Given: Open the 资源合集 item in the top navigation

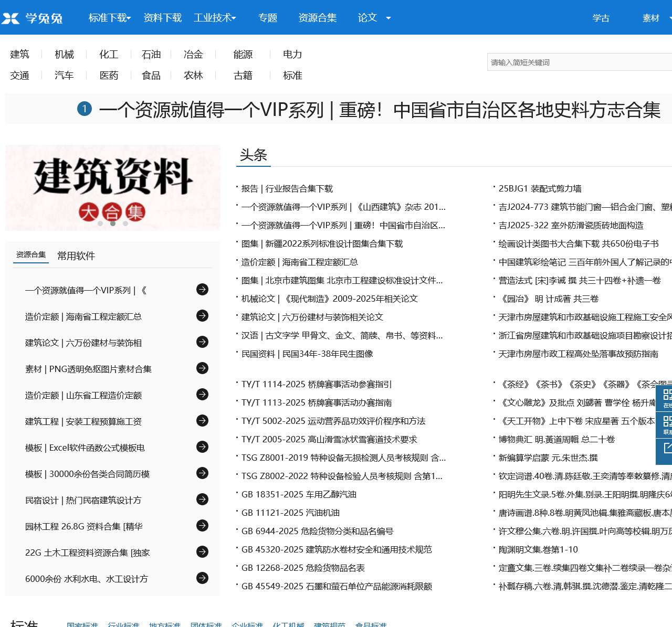Looking at the screenshot, I should click(317, 18).
